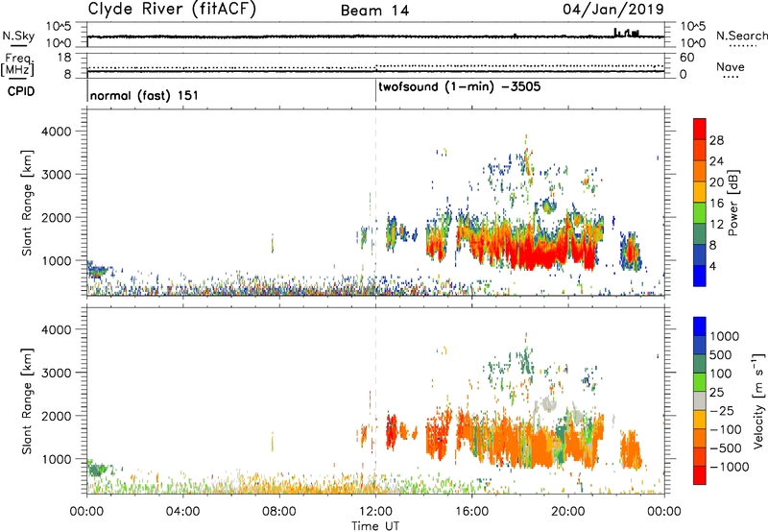Click the "N.Search" legend label
Screen dimensions: 768x532
tap(741, 36)
